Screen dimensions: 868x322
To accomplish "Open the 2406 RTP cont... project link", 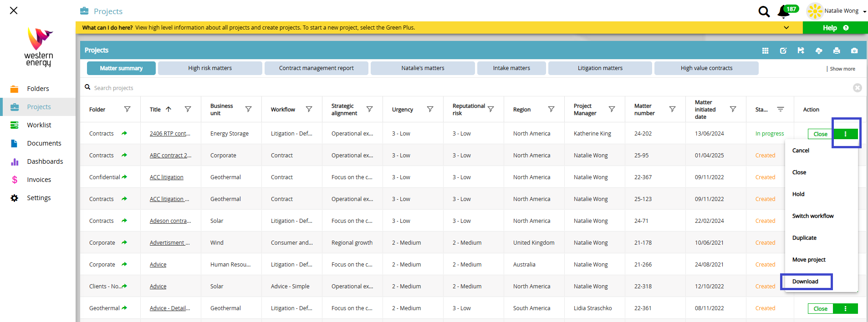I will 170,133.
